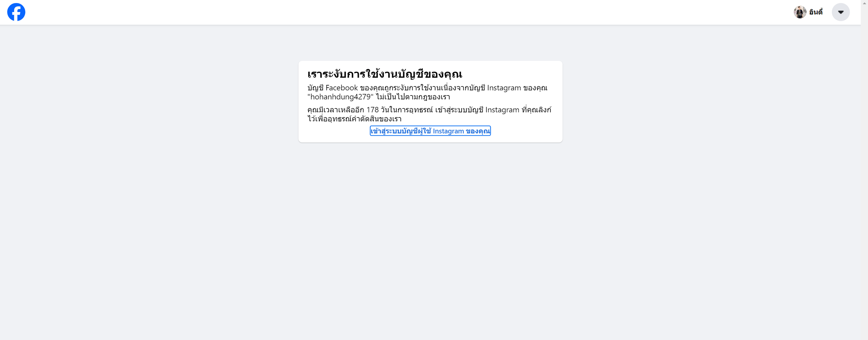Viewport: 868px width, 340px height.
Task: Click the word Instagram in the appeal paragraph
Action: [502, 110]
